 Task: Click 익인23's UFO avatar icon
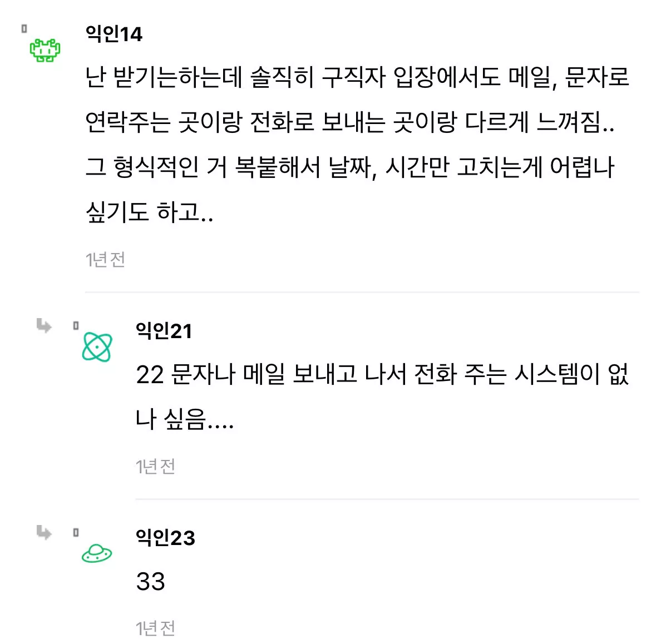coord(97,553)
